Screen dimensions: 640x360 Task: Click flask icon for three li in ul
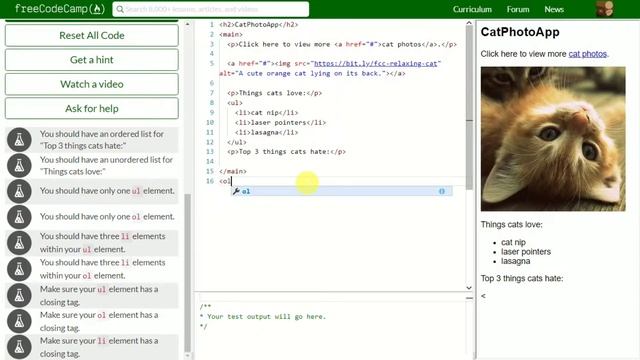19,243
